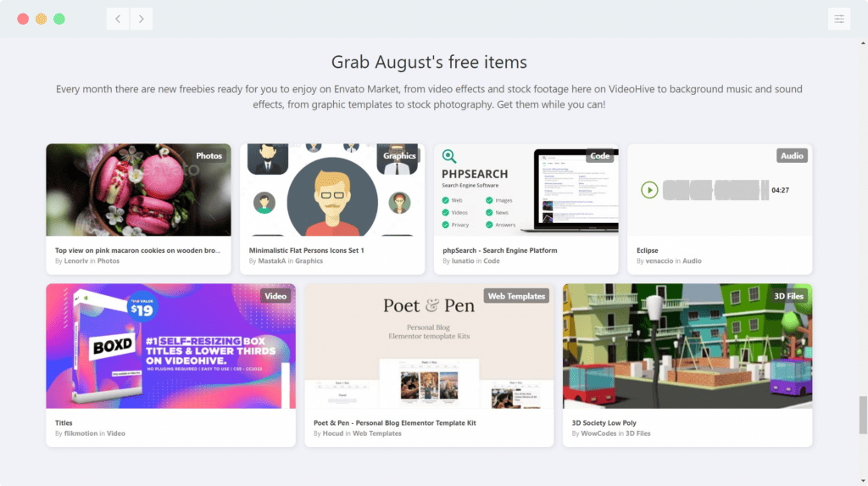Viewport: 868px width, 486px height.
Task: Go back with the left arrow
Action: [118, 19]
